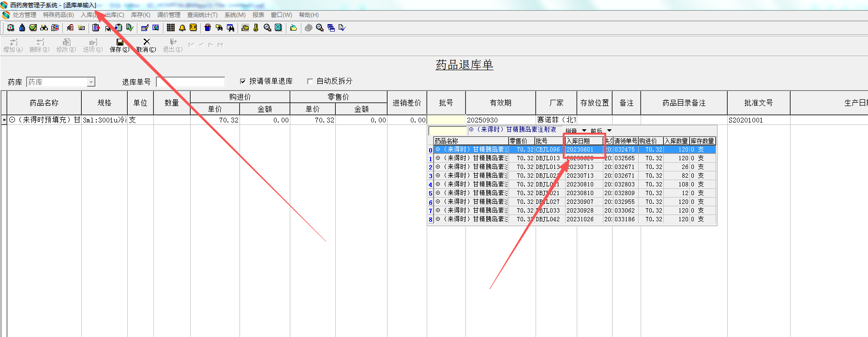
Task: Click the green checkmark envelope toolbar icon
Action: (x=33, y=28)
